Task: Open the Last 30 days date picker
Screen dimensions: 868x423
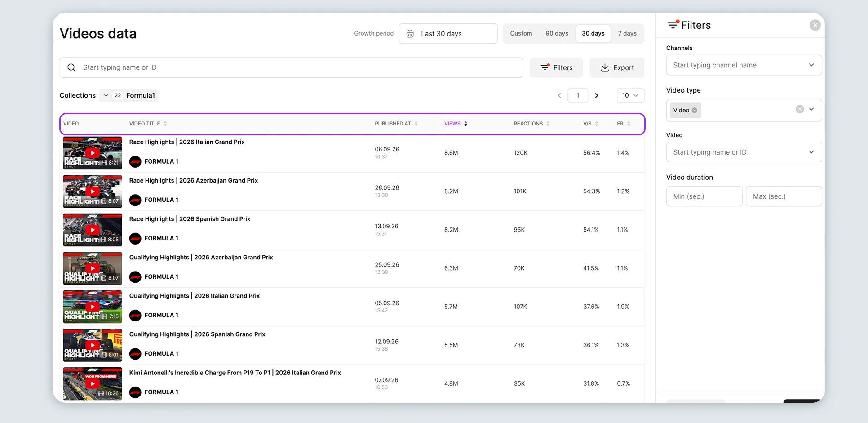Action: coord(448,34)
